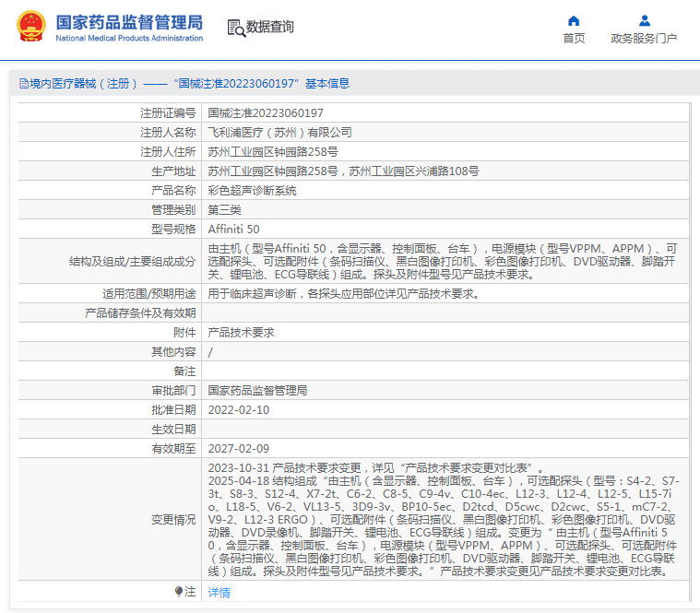Click the 有效期至 label
Viewport: 700px width, 613px height.
(x=173, y=448)
